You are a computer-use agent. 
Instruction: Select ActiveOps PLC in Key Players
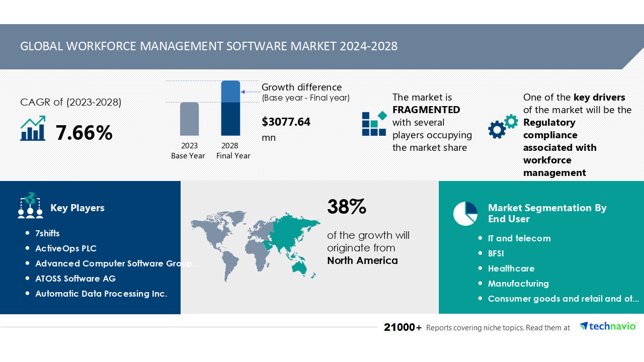point(65,248)
